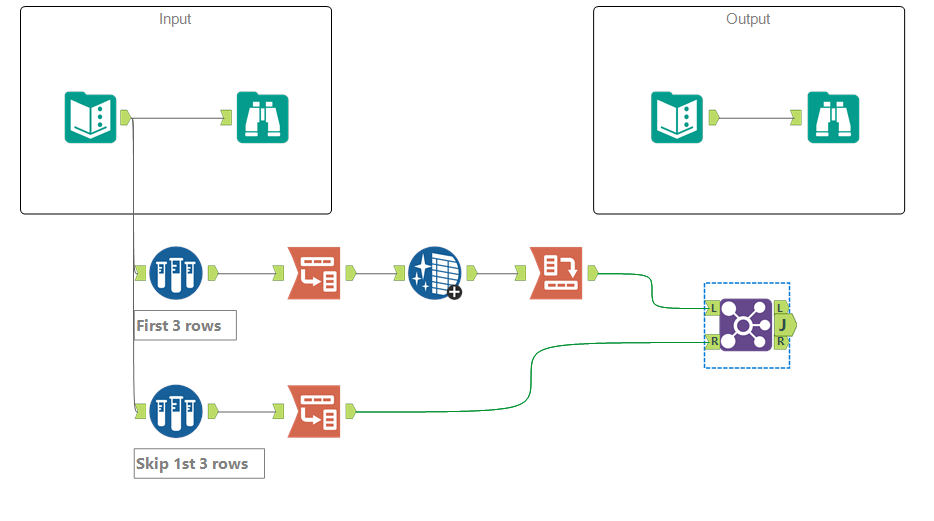Click the upper Transpose tool's input anchor

pyautogui.click(x=278, y=273)
